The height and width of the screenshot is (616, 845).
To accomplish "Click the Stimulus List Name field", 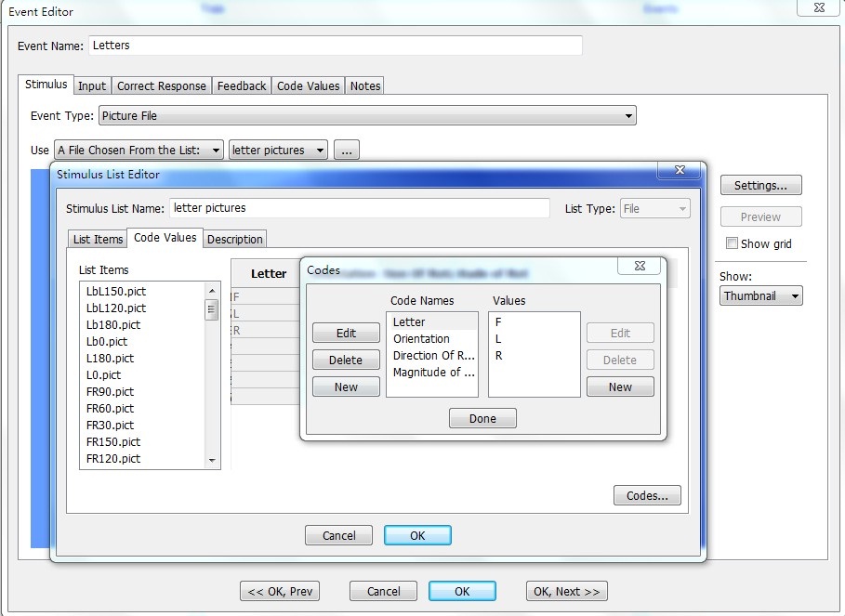I will coord(360,208).
